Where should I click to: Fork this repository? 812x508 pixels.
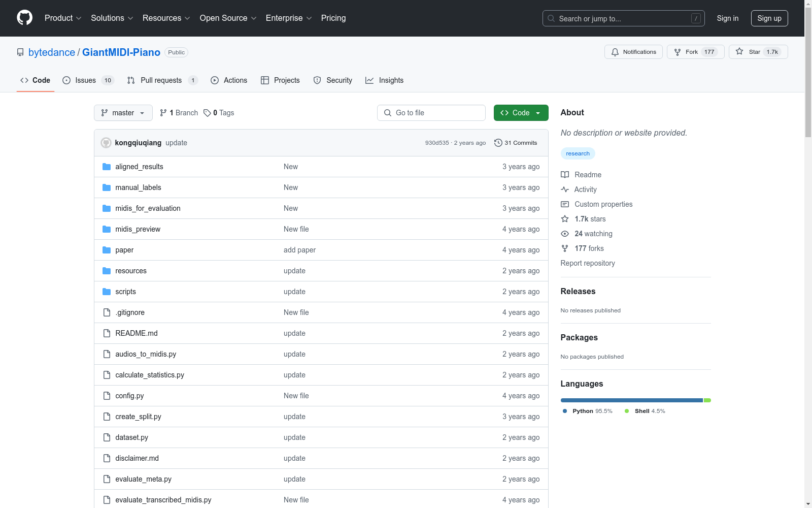[x=695, y=52]
